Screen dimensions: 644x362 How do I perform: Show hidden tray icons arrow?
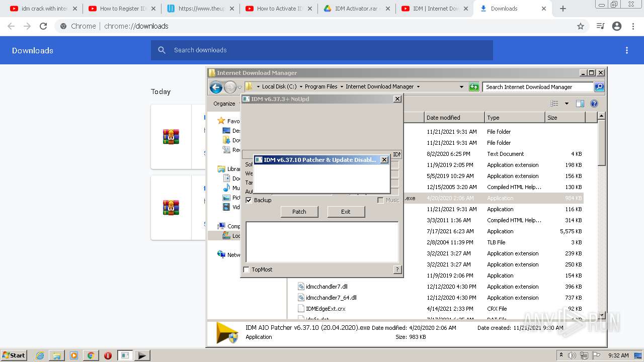coord(561,355)
